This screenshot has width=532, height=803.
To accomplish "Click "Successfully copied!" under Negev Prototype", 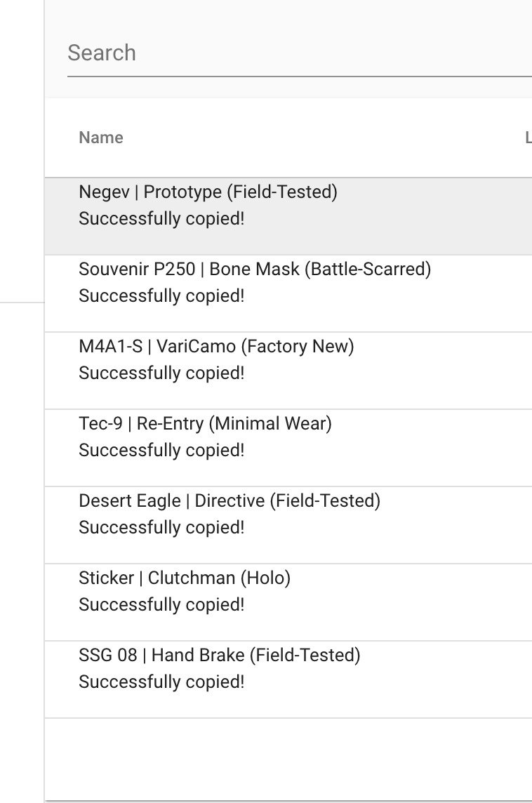I will coord(161,219).
